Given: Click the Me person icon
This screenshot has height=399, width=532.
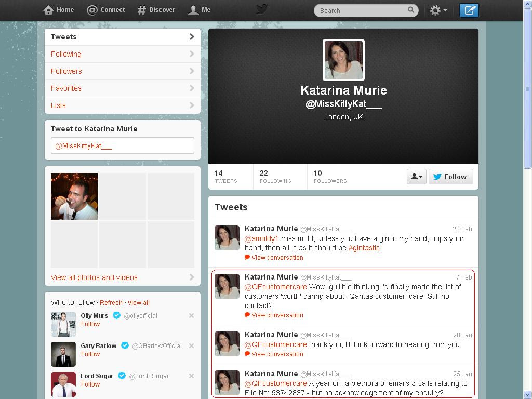Looking at the screenshot, I should [x=193, y=10].
